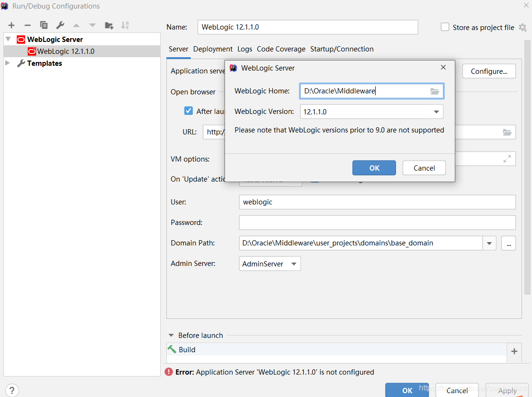The height and width of the screenshot is (397, 532).
Task: Open Admin Server dropdown
Action: coord(270,264)
